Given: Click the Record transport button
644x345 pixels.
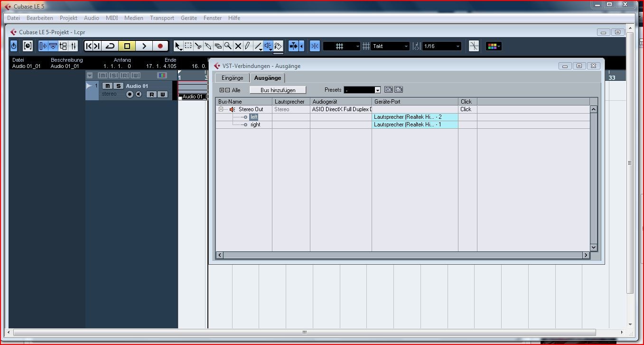Looking at the screenshot, I should [x=160, y=46].
